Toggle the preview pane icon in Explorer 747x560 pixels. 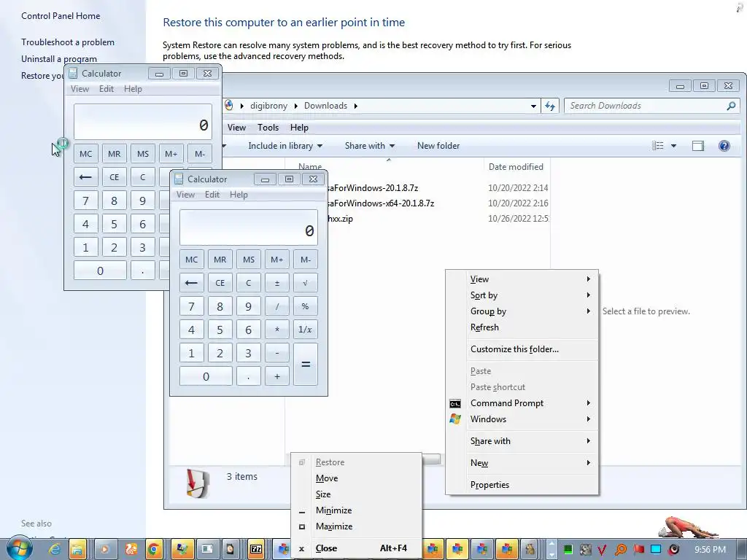698,146
